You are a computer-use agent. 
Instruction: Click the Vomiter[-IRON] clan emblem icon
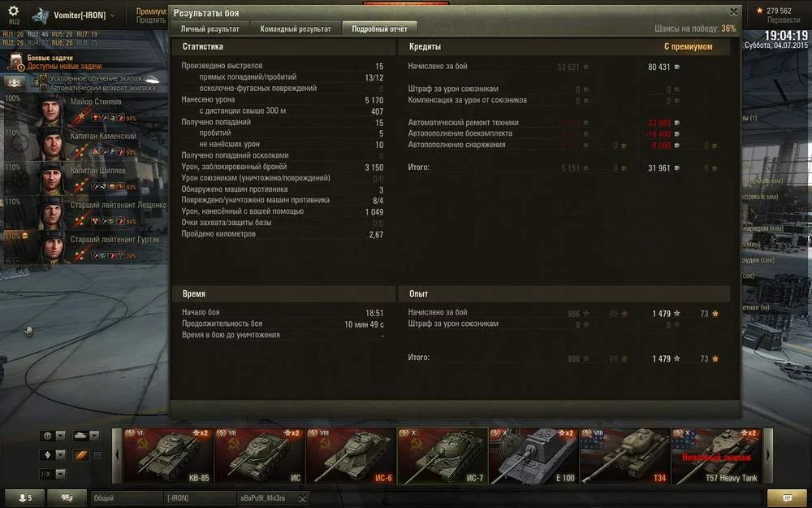(40, 16)
